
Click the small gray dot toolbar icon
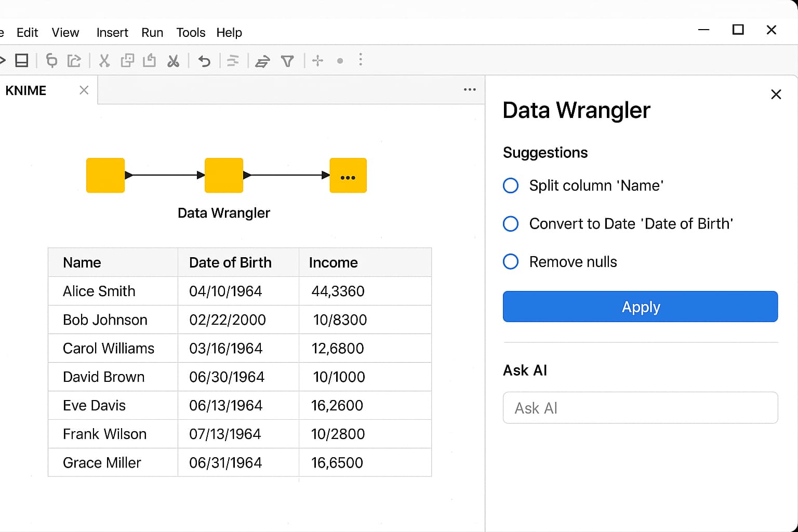tap(340, 61)
